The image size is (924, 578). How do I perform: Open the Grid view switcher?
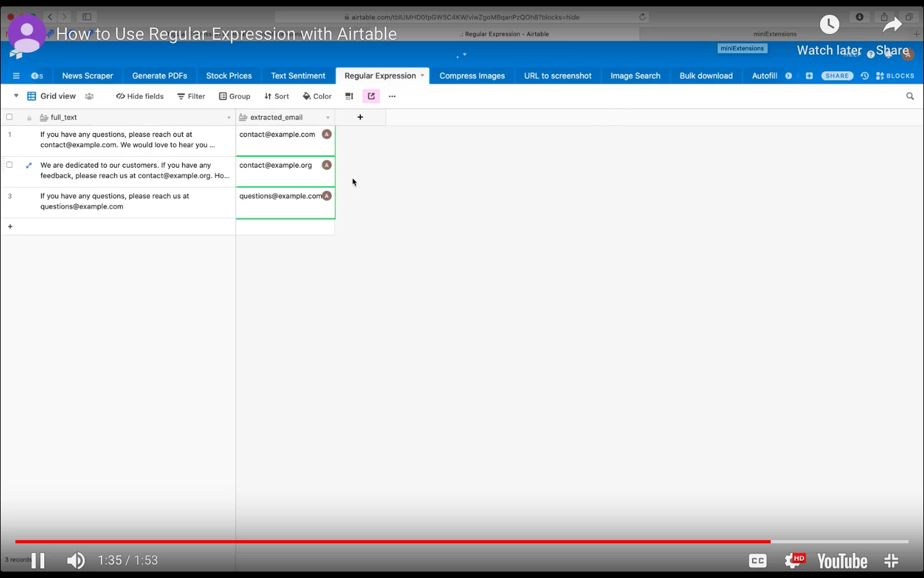51,96
